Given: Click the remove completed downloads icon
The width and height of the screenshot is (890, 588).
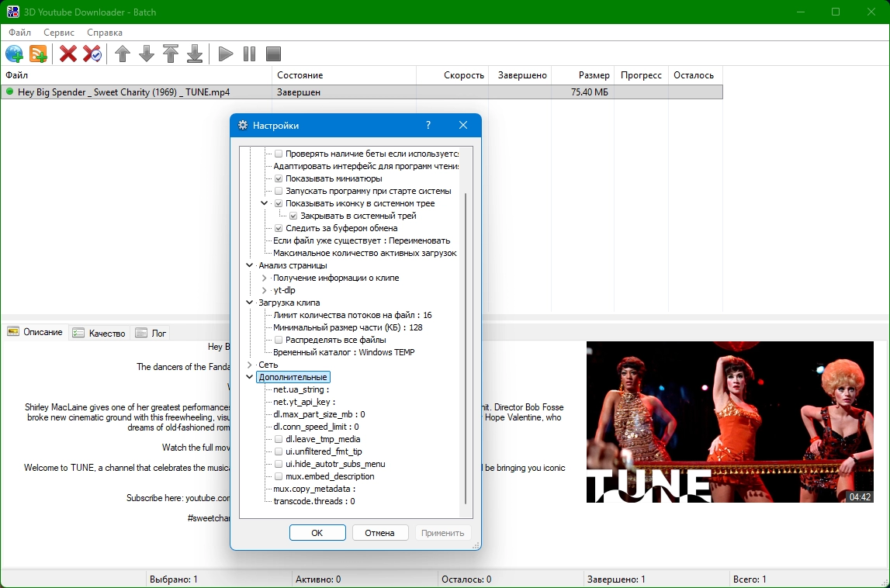Looking at the screenshot, I should tap(92, 54).
